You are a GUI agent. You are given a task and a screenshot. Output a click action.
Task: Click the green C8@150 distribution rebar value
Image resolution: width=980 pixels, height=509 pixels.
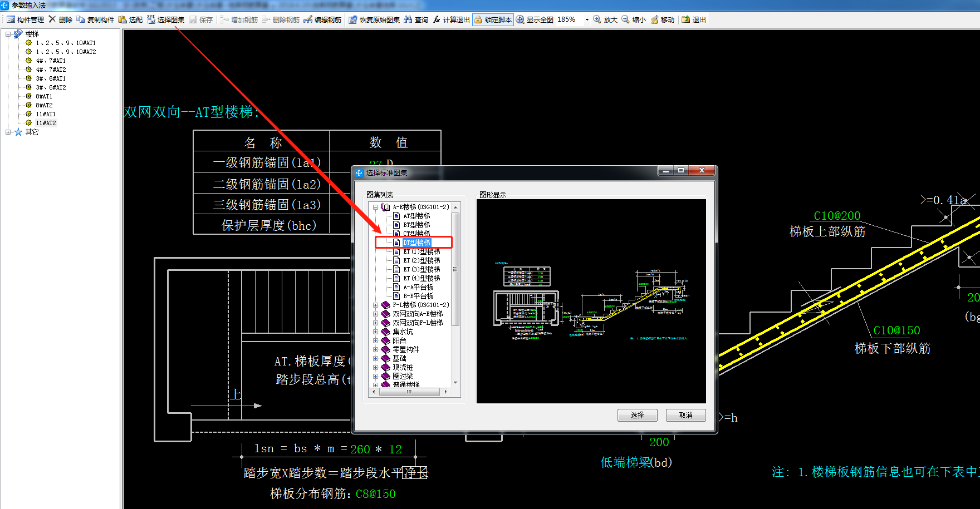(376, 494)
